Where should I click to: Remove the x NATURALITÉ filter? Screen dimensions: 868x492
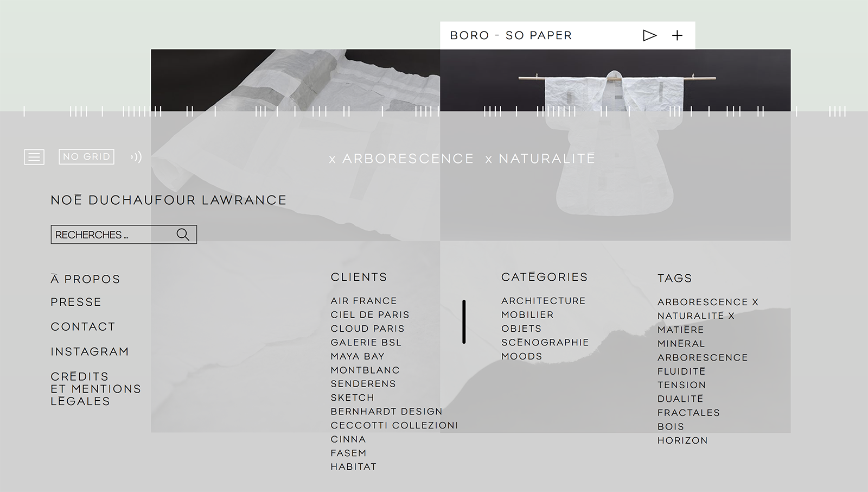[540, 159]
